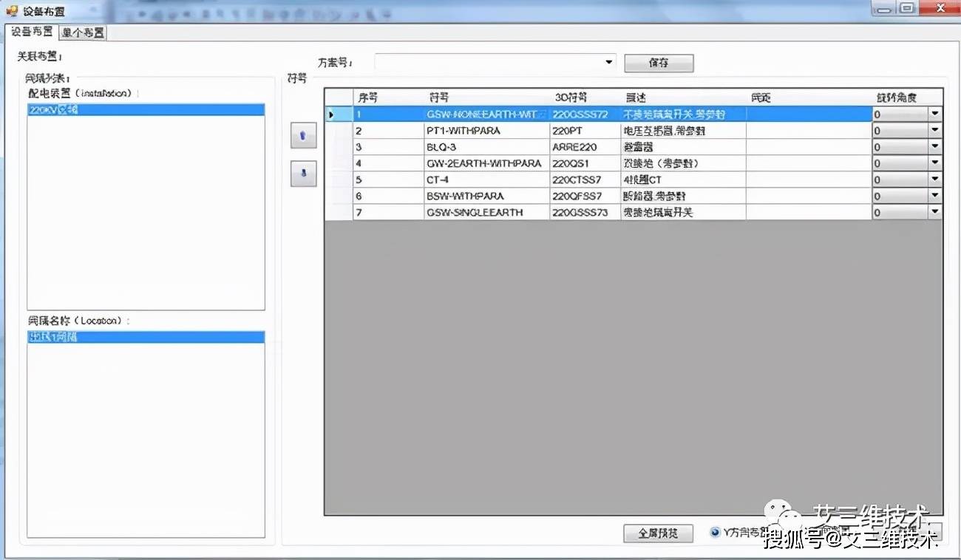Image resolution: width=961 pixels, height=560 pixels.
Task: Switch to the 单个布置 tab
Action: coord(83,33)
